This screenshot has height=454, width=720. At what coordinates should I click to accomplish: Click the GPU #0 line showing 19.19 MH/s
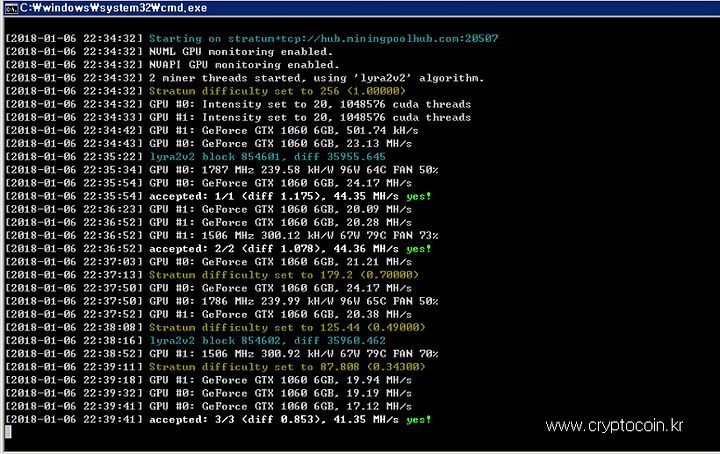[208, 393]
